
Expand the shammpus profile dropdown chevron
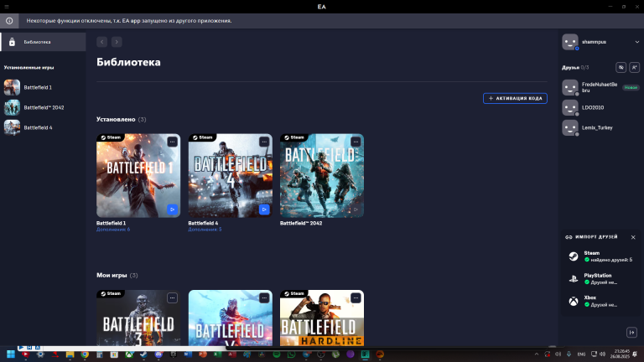coord(637,42)
